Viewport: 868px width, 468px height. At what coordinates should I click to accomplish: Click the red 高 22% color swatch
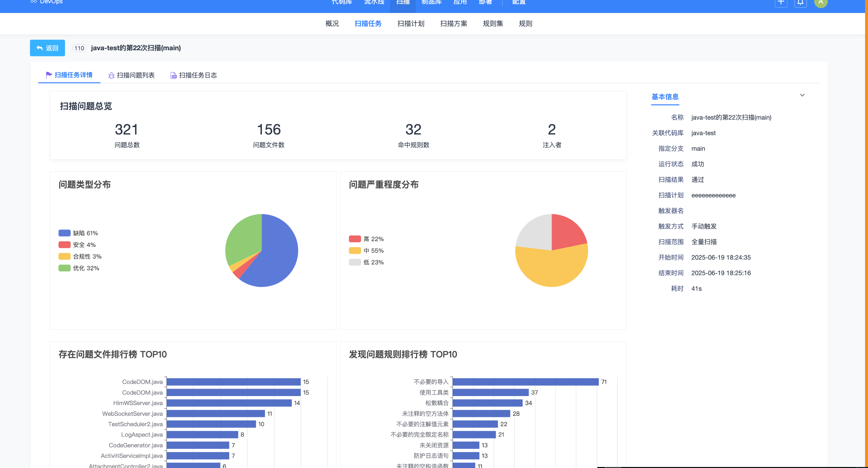[355, 239]
